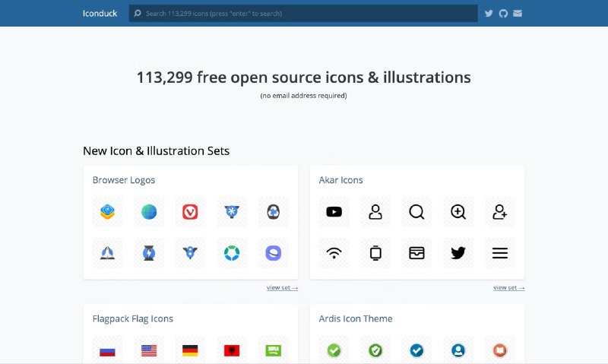608x364 pixels.
Task: Select the blue winged shield browser logo
Action: pyautogui.click(x=190, y=253)
